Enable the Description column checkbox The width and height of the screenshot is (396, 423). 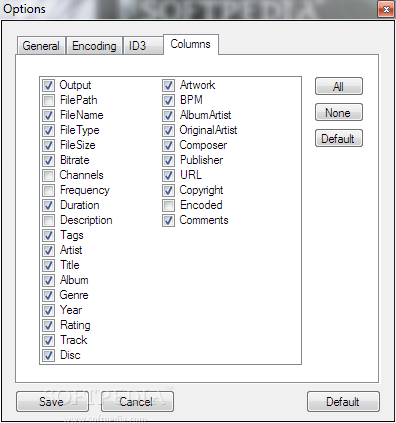click(48, 220)
